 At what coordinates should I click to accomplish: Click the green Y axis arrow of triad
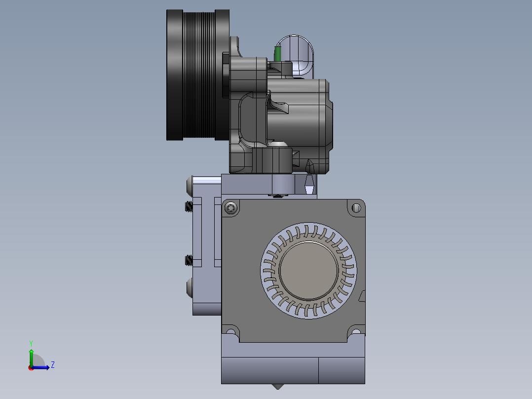click(x=31, y=357)
